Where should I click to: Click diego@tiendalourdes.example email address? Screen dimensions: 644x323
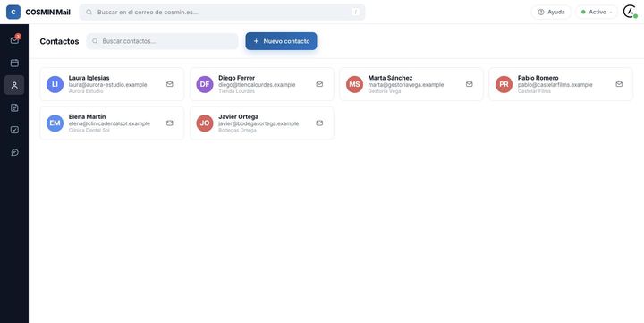tap(257, 85)
